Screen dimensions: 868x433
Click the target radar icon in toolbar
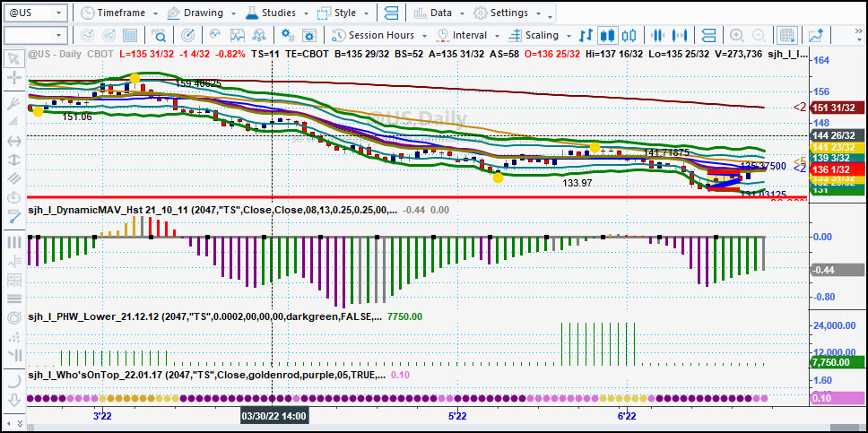(187, 36)
